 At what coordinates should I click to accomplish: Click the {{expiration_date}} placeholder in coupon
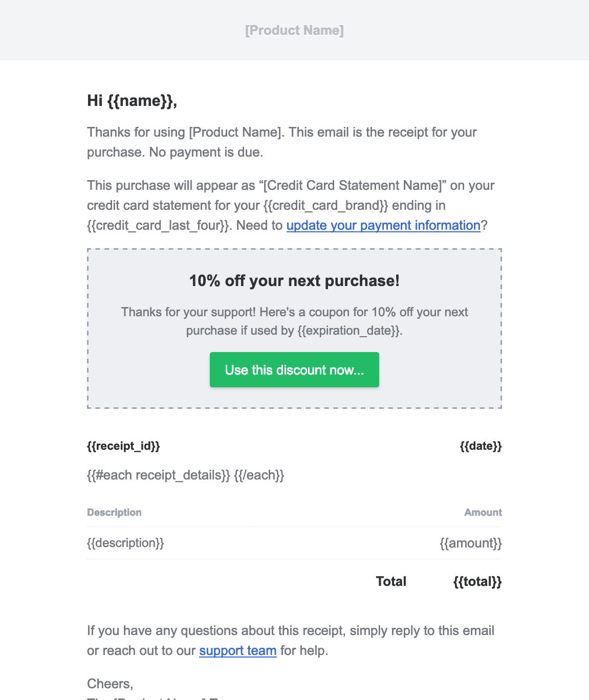point(348,331)
